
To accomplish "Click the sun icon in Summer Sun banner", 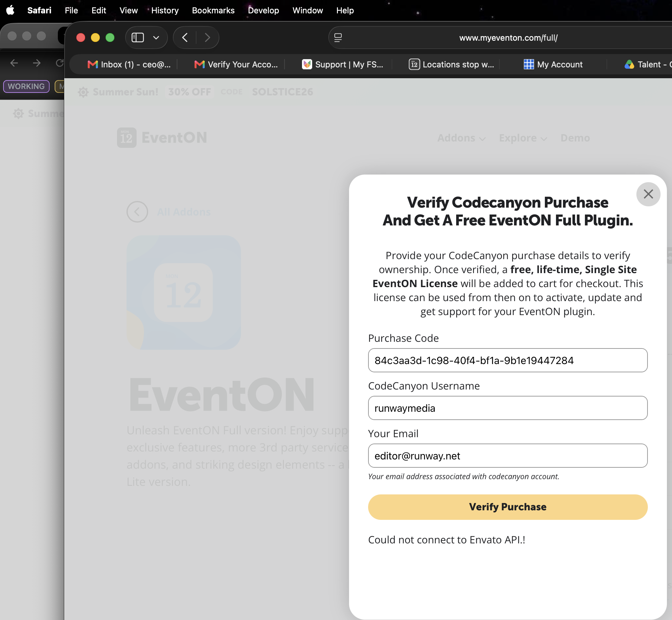I will click(x=83, y=92).
